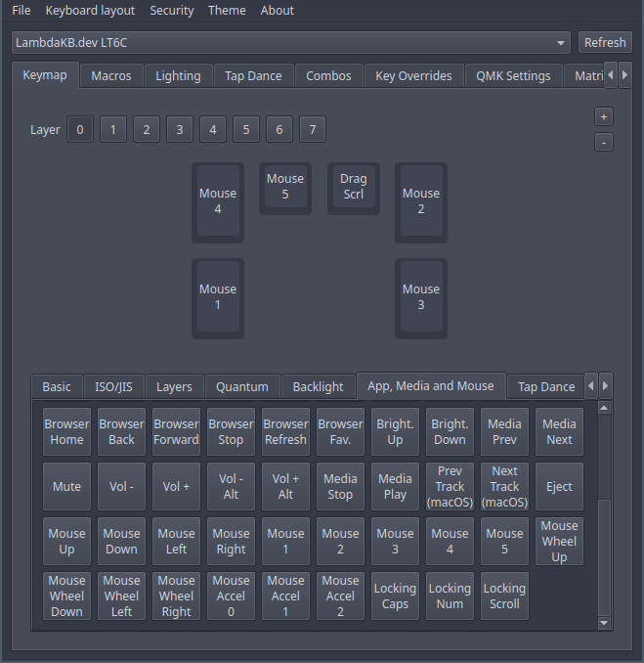Screen dimensions: 644x663
Task: Open the Keyboard layout menu
Action: click(x=90, y=10)
